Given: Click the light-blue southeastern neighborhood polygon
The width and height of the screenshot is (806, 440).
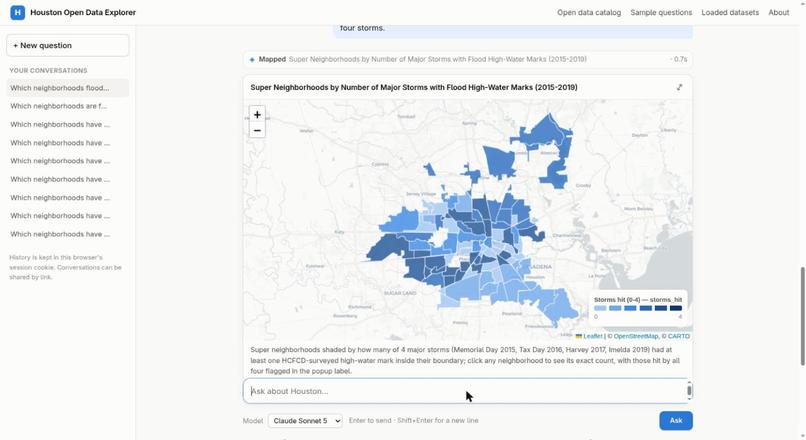Looking at the screenshot, I should coord(560,304).
